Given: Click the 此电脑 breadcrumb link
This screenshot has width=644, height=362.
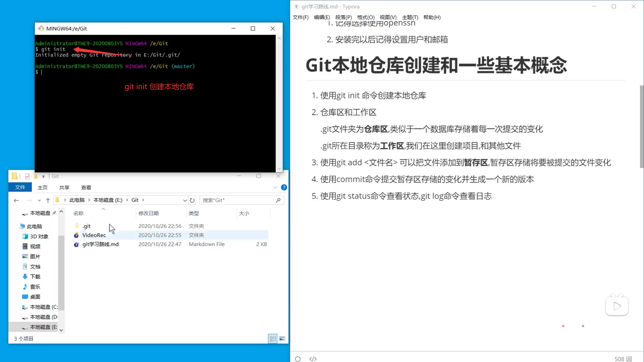Looking at the screenshot, I should [77, 200].
